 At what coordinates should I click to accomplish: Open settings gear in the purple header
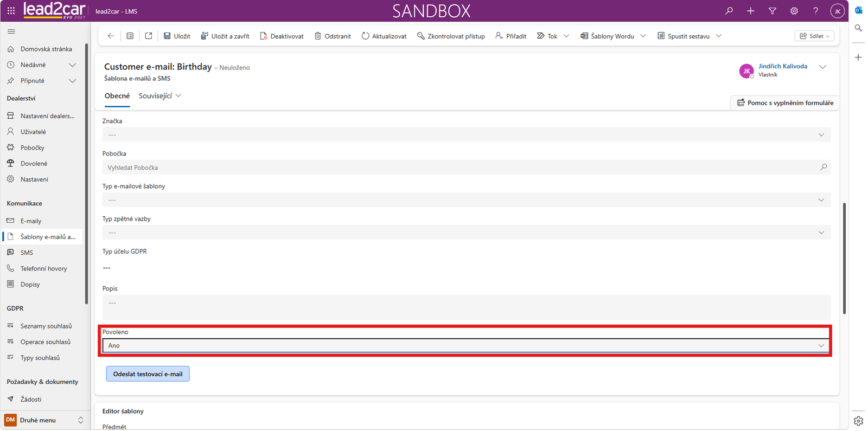[x=794, y=11]
